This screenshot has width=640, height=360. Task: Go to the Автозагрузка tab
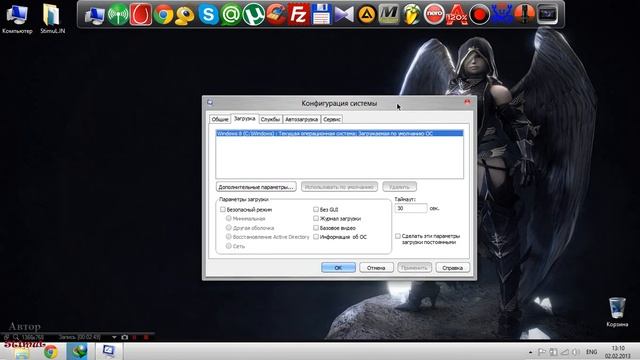[301, 119]
